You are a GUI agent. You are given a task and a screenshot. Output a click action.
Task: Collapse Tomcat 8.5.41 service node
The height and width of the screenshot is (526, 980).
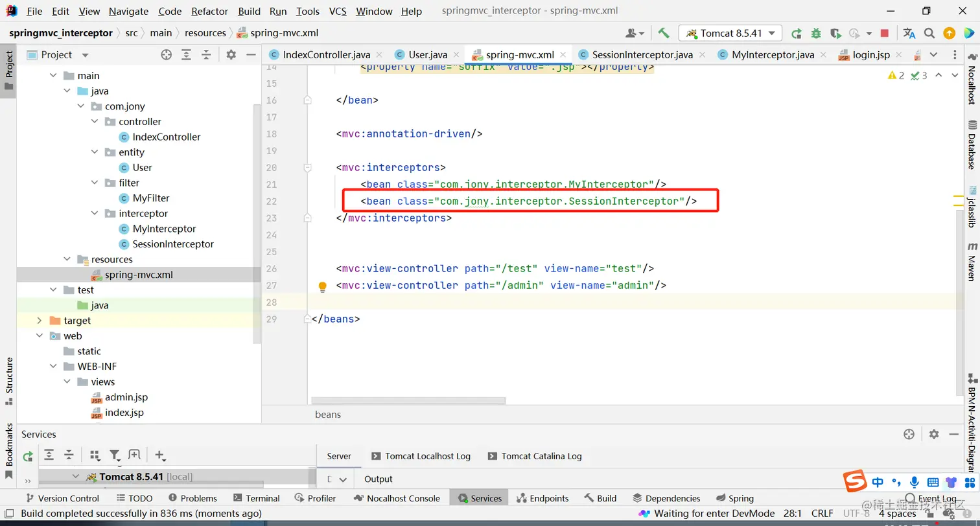pyautogui.click(x=76, y=477)
